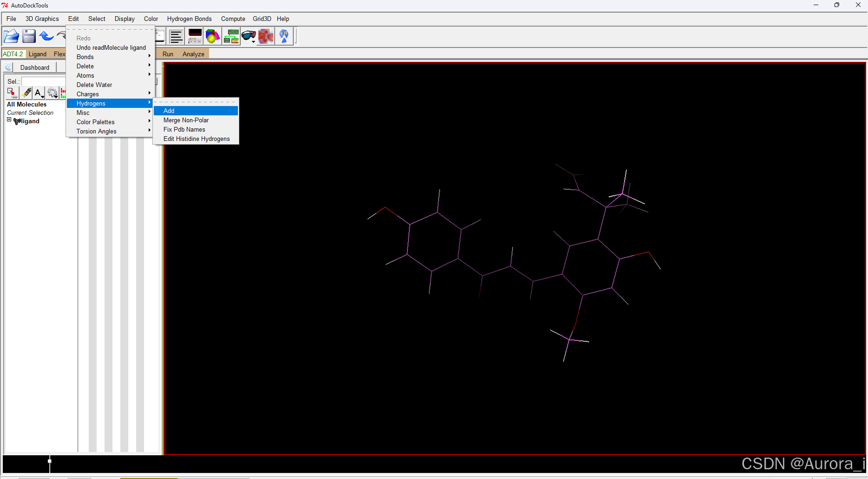868x479 pixels.
Task: Click the blue undo arrow icon
Action: coord(46,36)
